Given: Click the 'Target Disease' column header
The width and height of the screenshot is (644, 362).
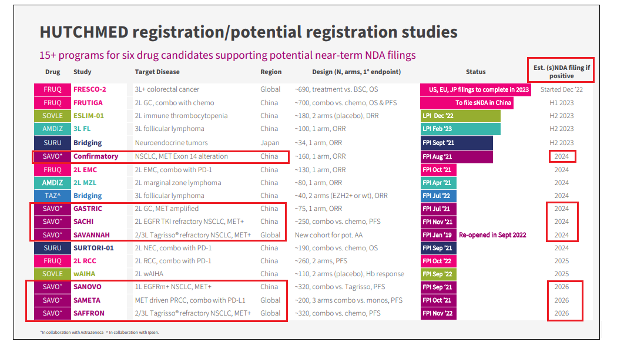Looking at the screenshot, I should point(157,72).
